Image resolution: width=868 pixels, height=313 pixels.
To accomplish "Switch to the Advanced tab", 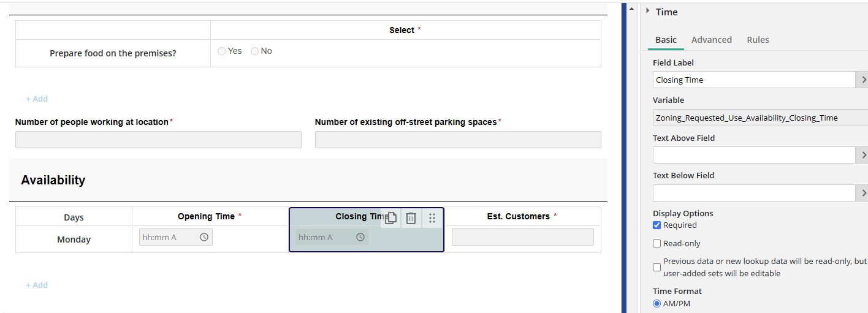I will [x=711, y=40].
